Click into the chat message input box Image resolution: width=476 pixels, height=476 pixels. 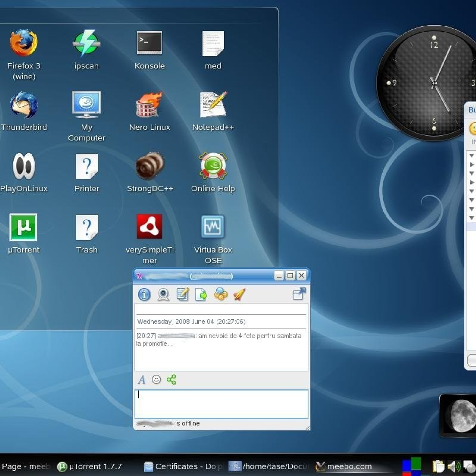pos(221,404)
